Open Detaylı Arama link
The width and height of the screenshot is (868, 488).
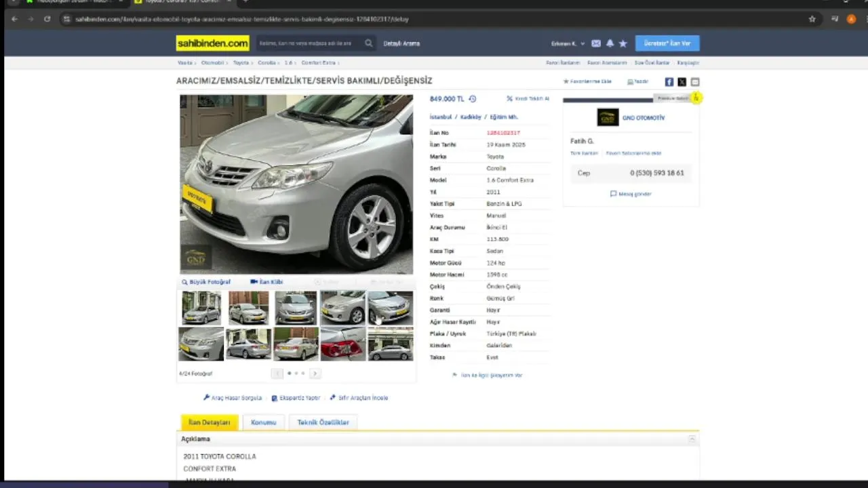[401, 43]
